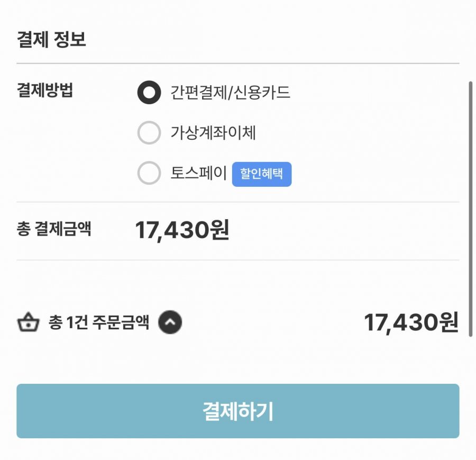Click the 토스페이 label text
The height and width of the screenshot is (460, 476).
198,173
